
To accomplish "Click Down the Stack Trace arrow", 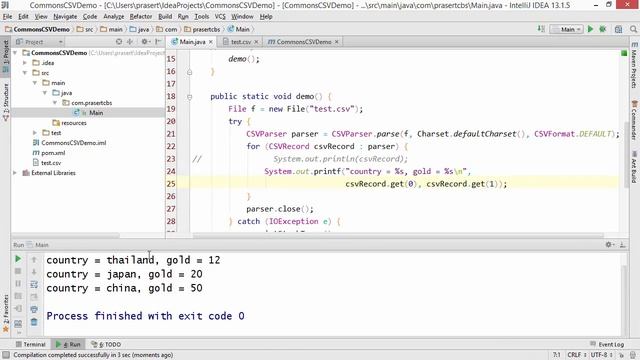I will [34, 271].
